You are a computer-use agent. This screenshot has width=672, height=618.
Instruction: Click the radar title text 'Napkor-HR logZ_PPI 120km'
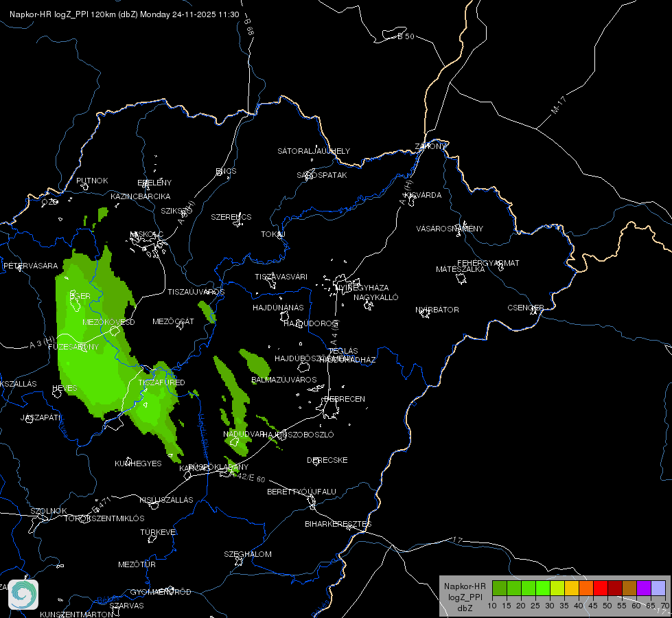click(62, 14)
